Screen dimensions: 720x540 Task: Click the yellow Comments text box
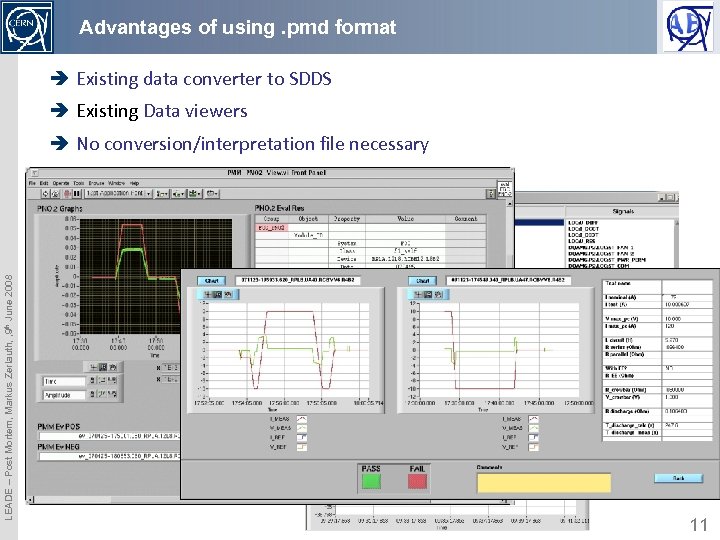(544, 483)
